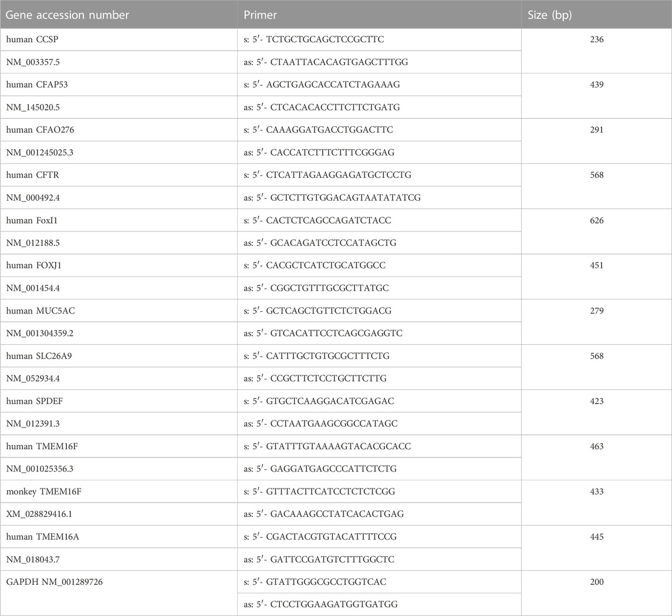Click antisense primer GATTCCGATGTCTTTGGCTC
This screenshot has width=672, height=616.
(x=332, y=560)
